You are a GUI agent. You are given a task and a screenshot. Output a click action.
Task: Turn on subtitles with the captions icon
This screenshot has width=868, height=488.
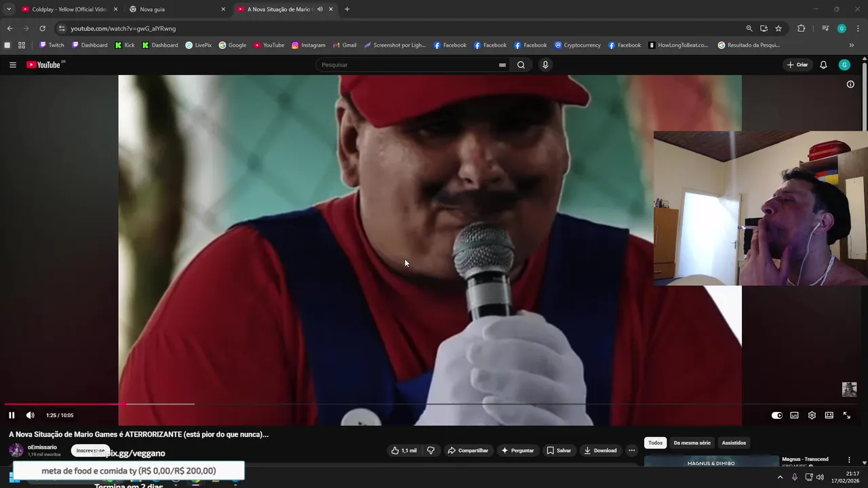click(794, 415)
